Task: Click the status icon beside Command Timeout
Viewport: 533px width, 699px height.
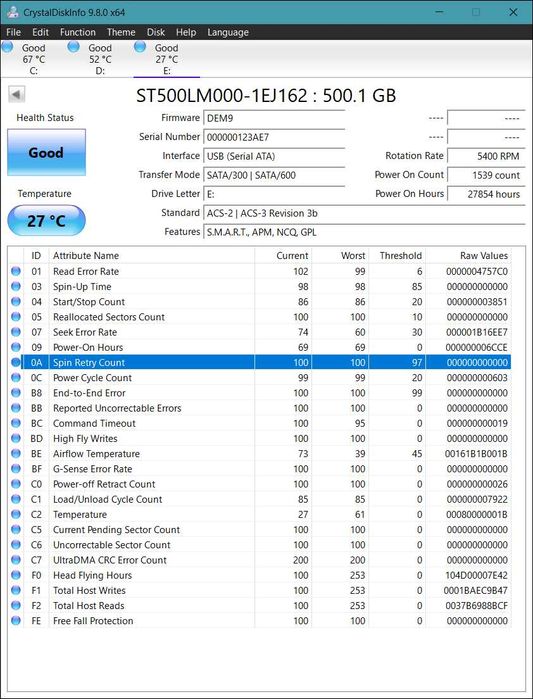Action: tap(16, 423)
